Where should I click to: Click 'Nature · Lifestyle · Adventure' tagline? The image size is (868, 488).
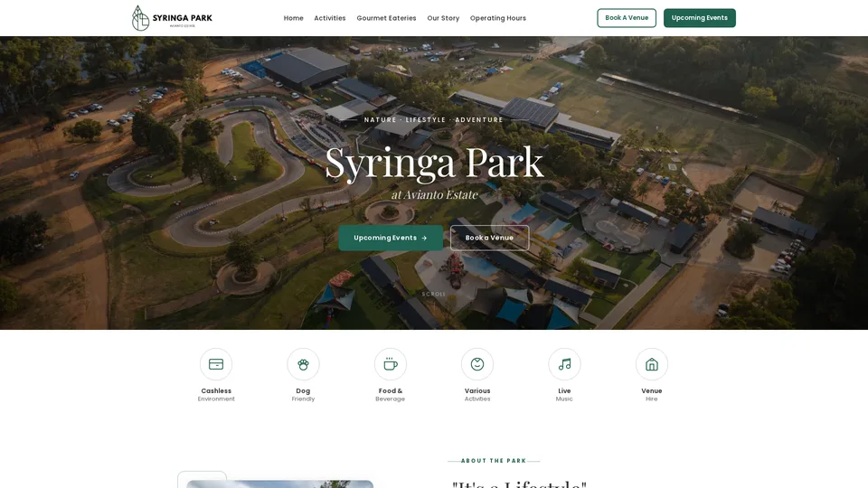pyautogui.click(x=434, y=119)
